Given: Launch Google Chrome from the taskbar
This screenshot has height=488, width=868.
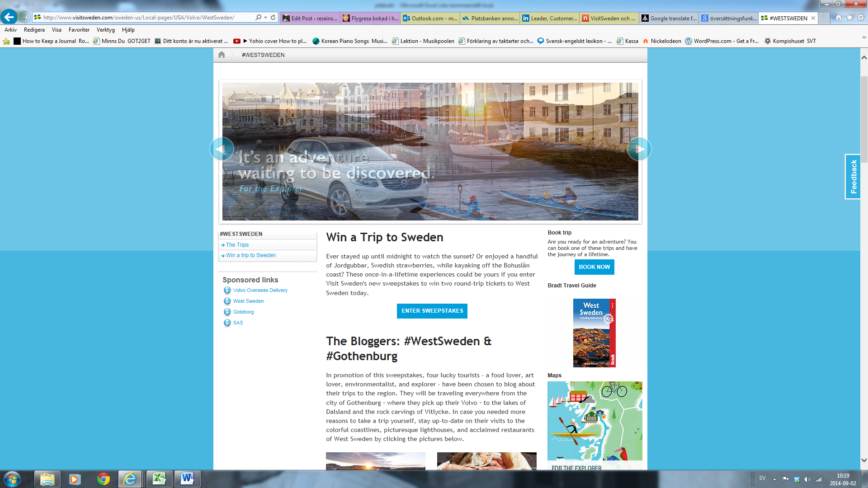Looking at the screenshot, I should coord(104,479).
